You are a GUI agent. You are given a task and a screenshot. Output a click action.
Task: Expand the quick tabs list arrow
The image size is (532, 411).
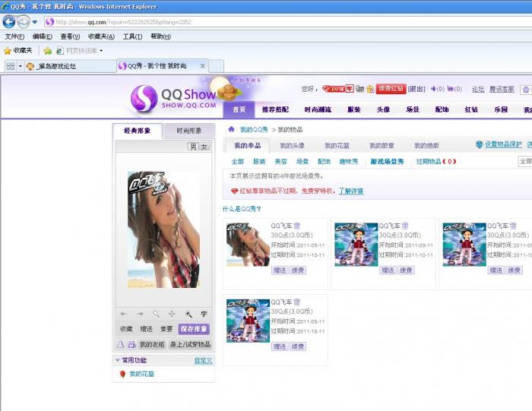20,66
